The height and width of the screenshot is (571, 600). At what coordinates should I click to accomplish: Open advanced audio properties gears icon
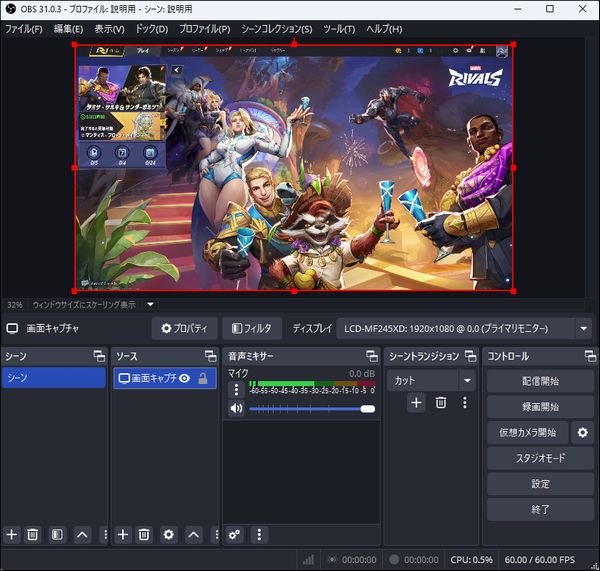click(x=234, y=534)
